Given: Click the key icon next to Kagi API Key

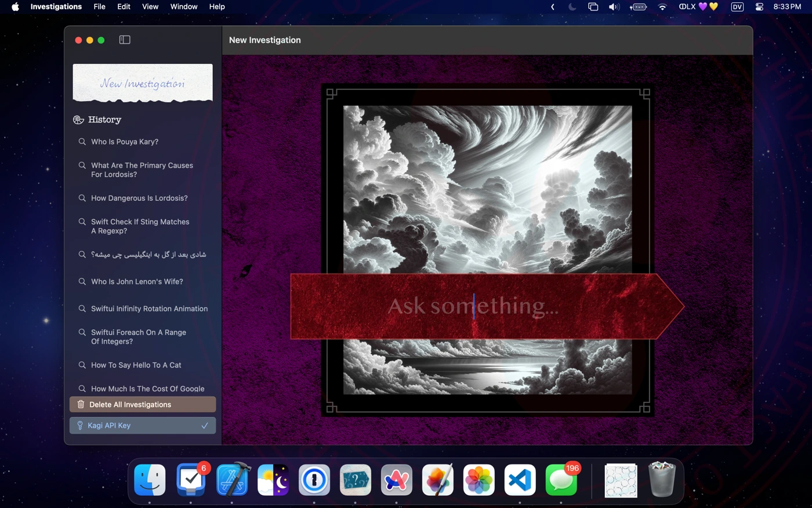Looking at the screenshot, I should pos(80,426).
